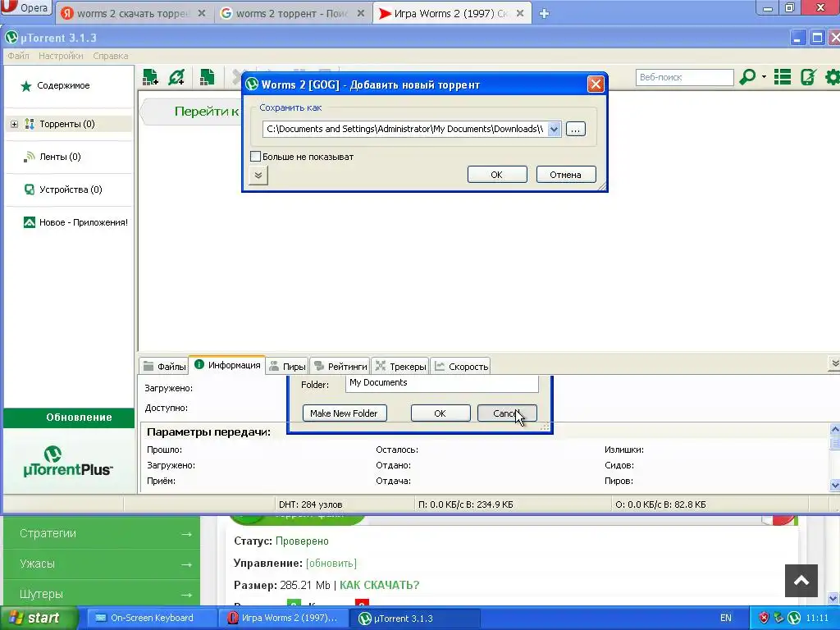
Task: Click the save path combo box text
Action: coord(405,129)
